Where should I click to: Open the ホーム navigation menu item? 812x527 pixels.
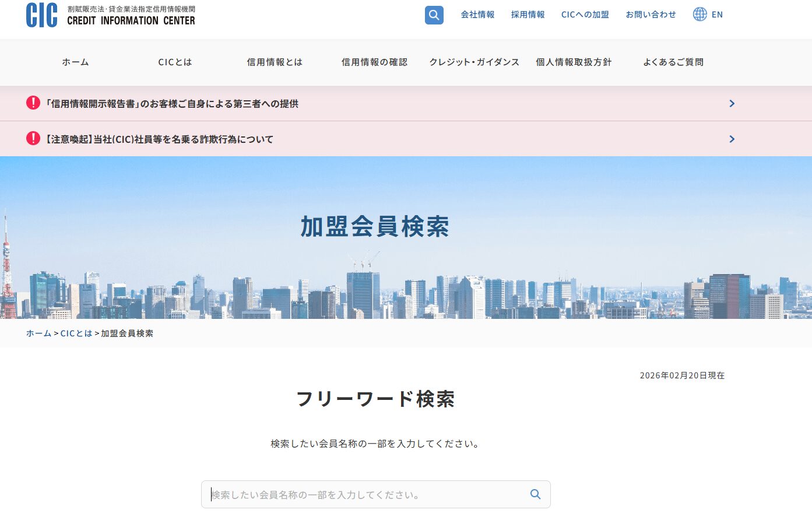coord(76,62)
